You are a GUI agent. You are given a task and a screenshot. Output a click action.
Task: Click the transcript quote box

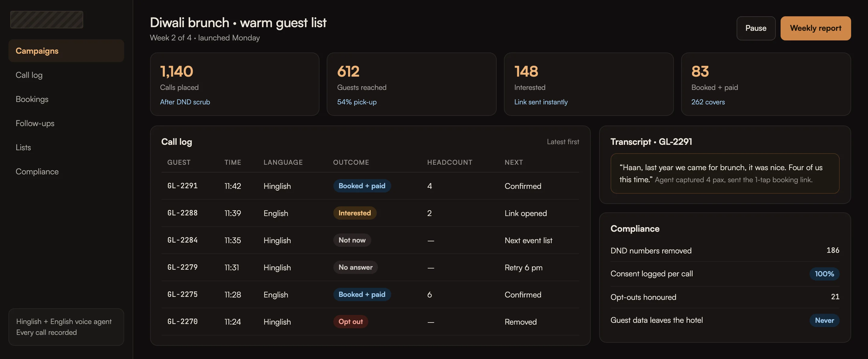pos(725,173)
